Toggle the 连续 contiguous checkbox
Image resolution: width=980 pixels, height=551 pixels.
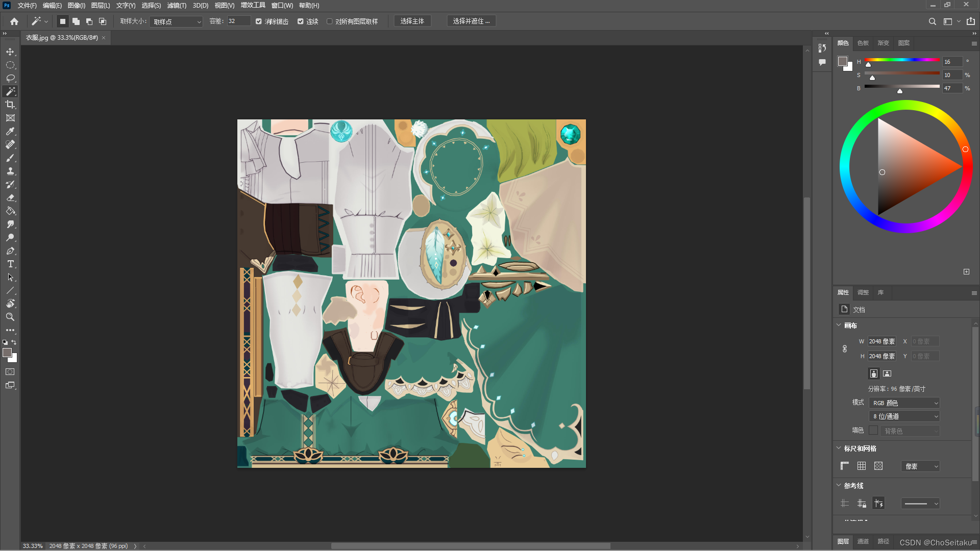301,21
